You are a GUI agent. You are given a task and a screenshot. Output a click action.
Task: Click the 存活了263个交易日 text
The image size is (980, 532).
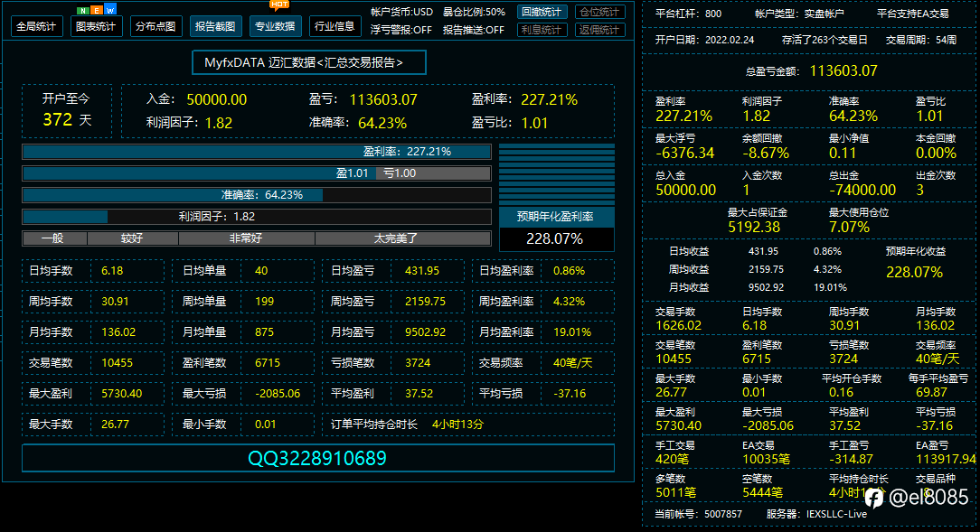(825, 40)
